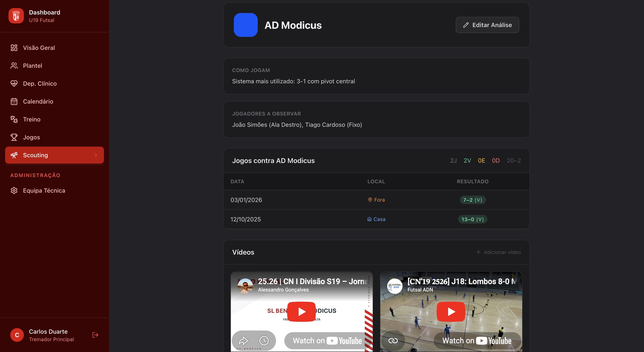Click Watch Later clock on first video

(x=264, y=340)
